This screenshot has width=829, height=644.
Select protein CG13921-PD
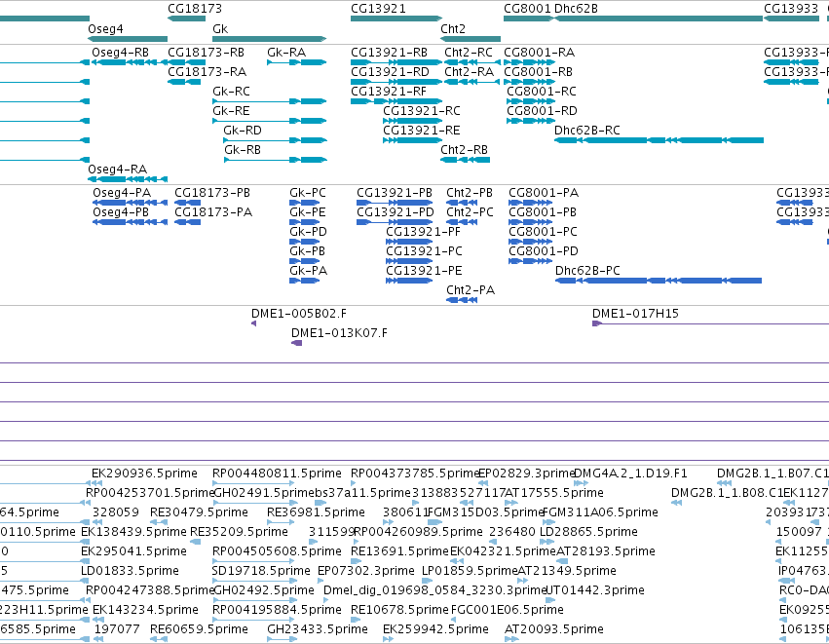pyautogui.click(x=395, y=222)
